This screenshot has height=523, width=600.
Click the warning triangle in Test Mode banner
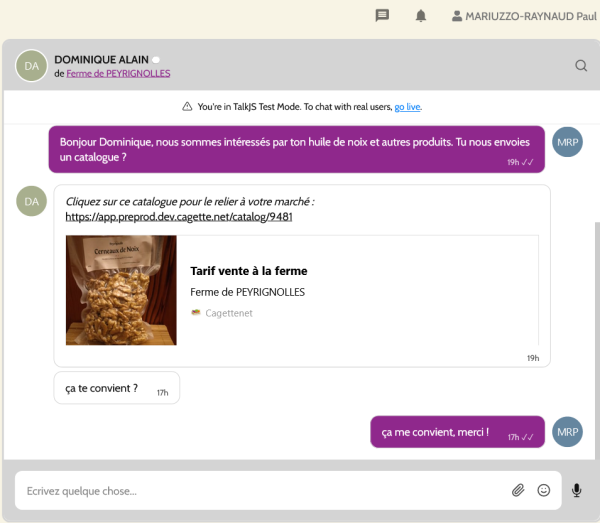pyautogui.click(x=187, y=107)
